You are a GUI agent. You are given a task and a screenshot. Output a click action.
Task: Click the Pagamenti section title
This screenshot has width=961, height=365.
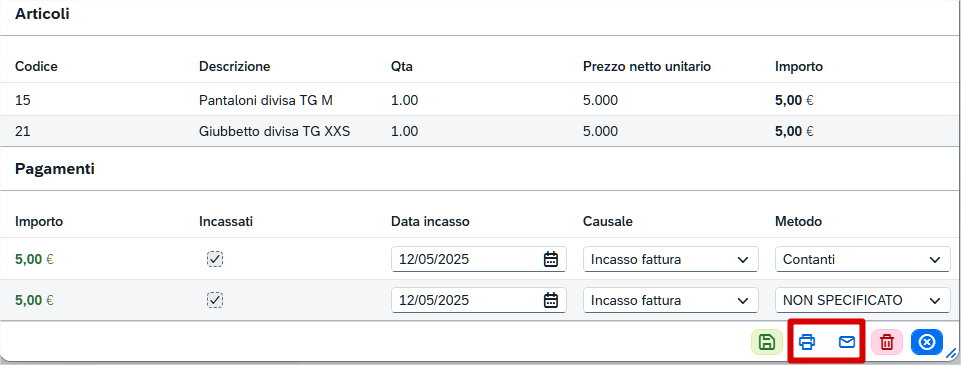pos(55,169)
